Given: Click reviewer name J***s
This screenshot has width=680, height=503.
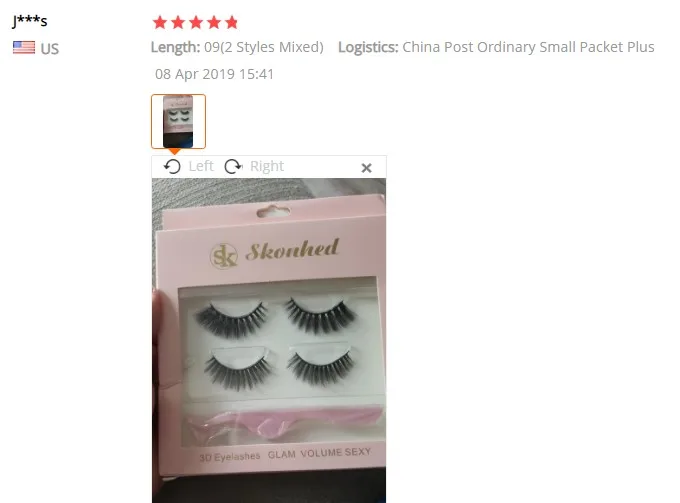Looking at the screenshot, I should click(x=29, y=21).
